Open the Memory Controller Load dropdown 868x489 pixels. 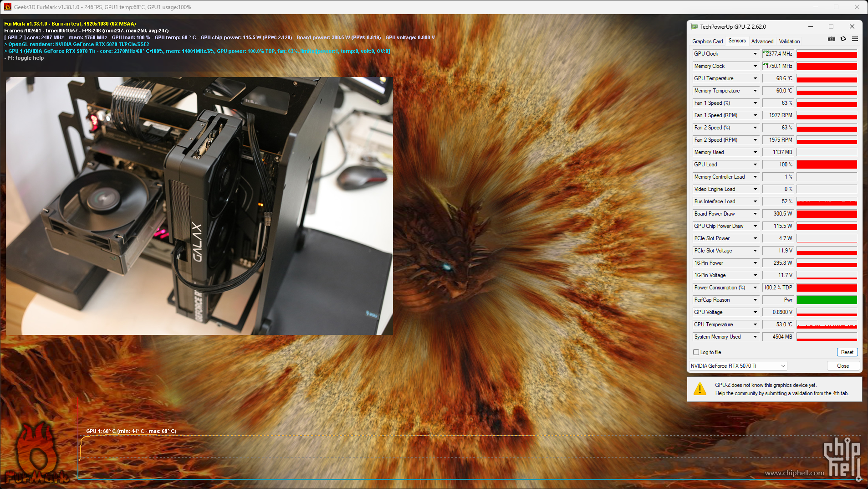[x=755, y=177]
